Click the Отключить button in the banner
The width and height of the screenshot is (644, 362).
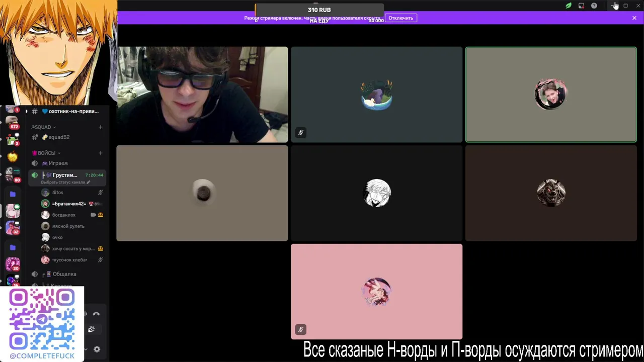400,18
